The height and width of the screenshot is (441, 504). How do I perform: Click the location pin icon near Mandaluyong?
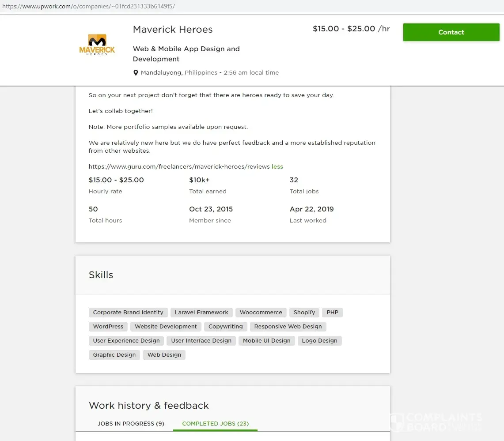click(136, 73)
